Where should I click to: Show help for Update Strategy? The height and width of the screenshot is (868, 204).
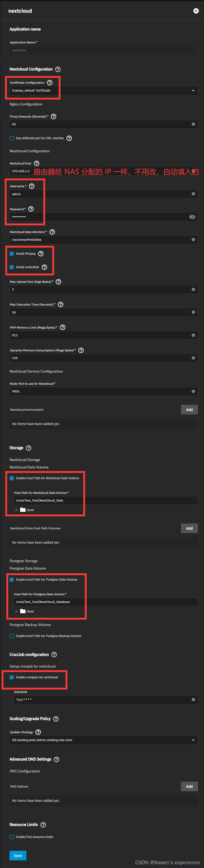coord(38,732)
